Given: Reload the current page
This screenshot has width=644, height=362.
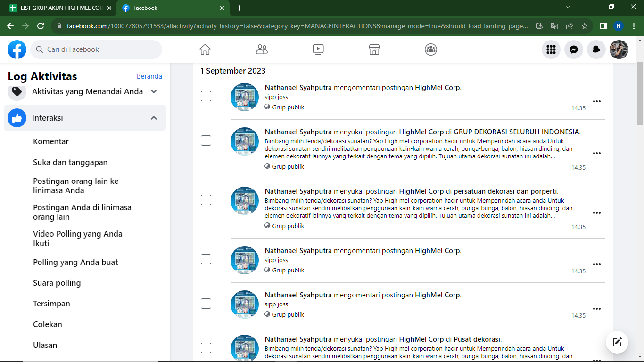Looking at the screenshot, I should tap(41, 26).
